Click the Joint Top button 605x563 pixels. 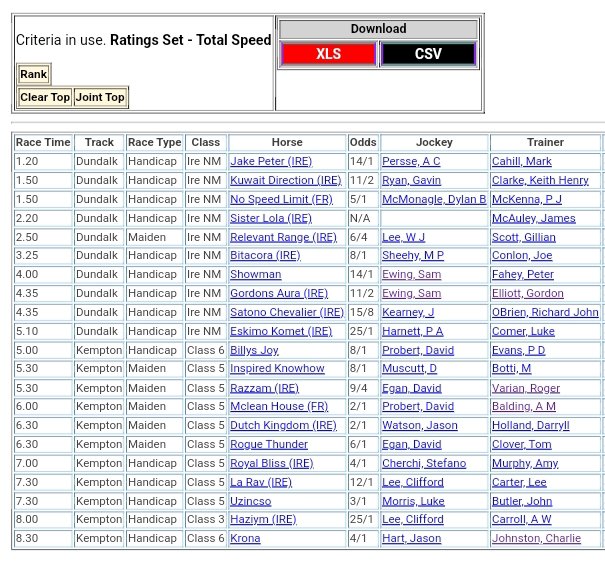pyautogui.click(x=100, y=97)
